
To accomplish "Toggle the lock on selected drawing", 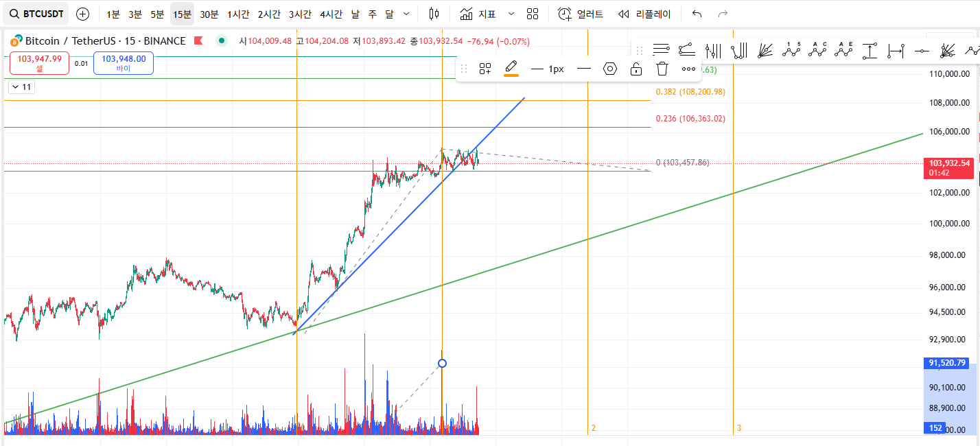I will tap(636, 69).
